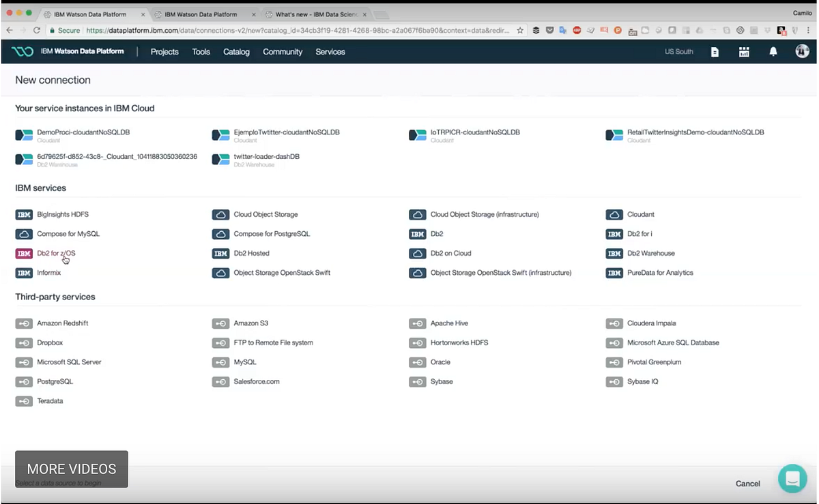Open the US South region selector
This screenshot has height=504, width=819.
point(678,51)
